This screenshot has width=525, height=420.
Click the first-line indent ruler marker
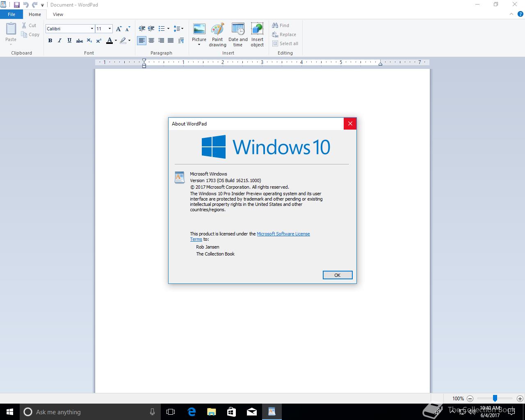click(144, 61)
